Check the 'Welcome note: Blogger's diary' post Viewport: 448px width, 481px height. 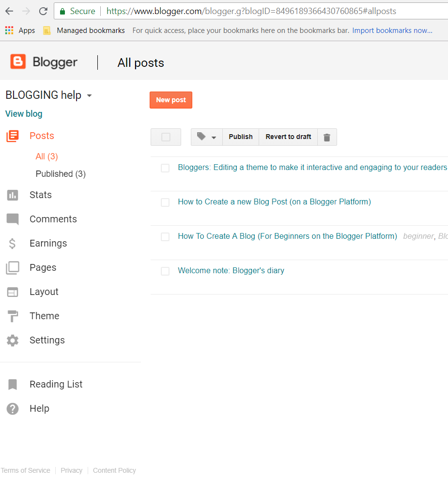pos(165,271)
